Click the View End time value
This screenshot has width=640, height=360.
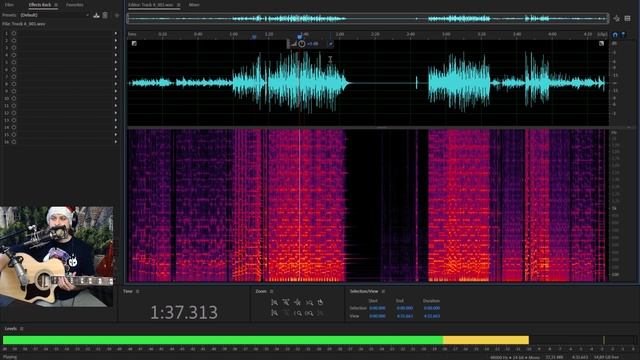404,316
